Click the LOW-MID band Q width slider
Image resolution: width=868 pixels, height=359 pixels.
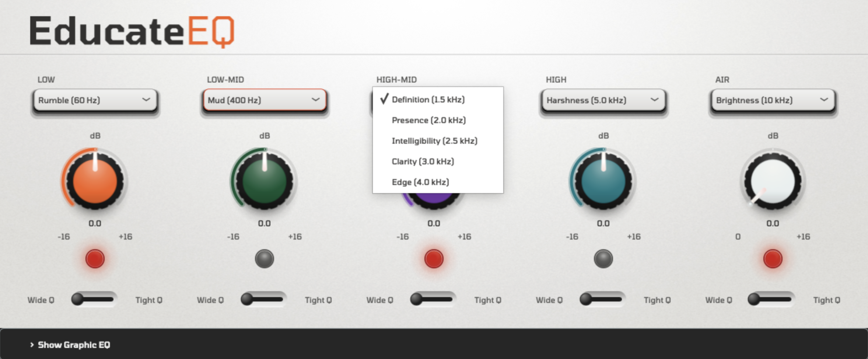click(263, 299)
